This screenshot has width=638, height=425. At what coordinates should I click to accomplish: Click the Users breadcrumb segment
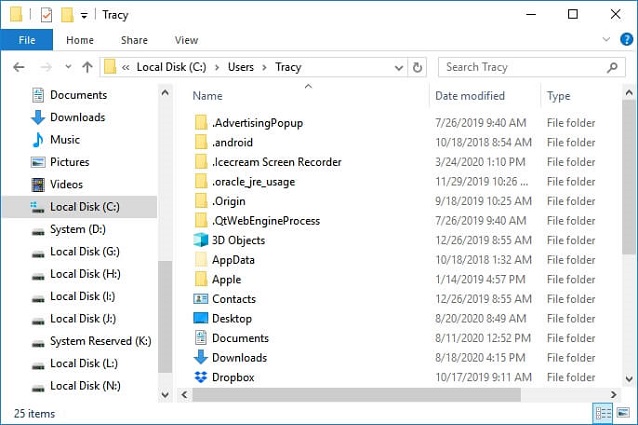pos(240,67)
